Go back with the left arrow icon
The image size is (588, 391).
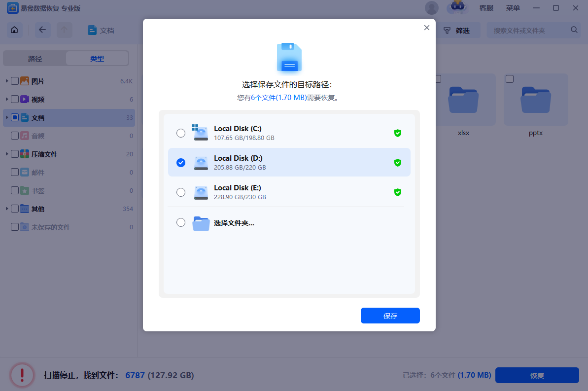point(42,30)
